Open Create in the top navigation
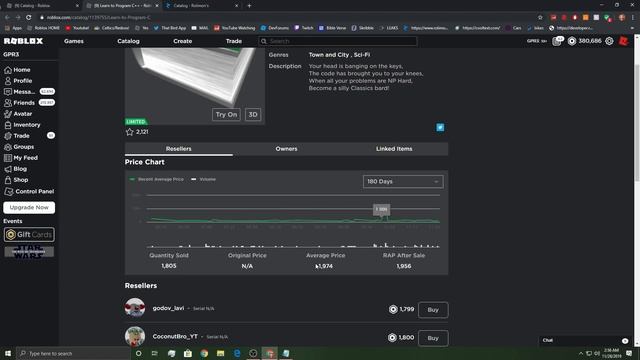This screenshot has height=360, width=640. [x=182, y=41]
